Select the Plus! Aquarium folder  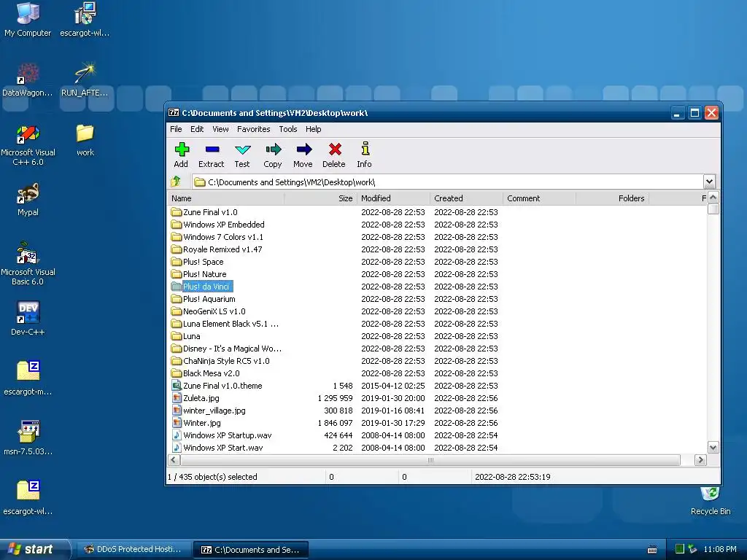click(203, 298)
